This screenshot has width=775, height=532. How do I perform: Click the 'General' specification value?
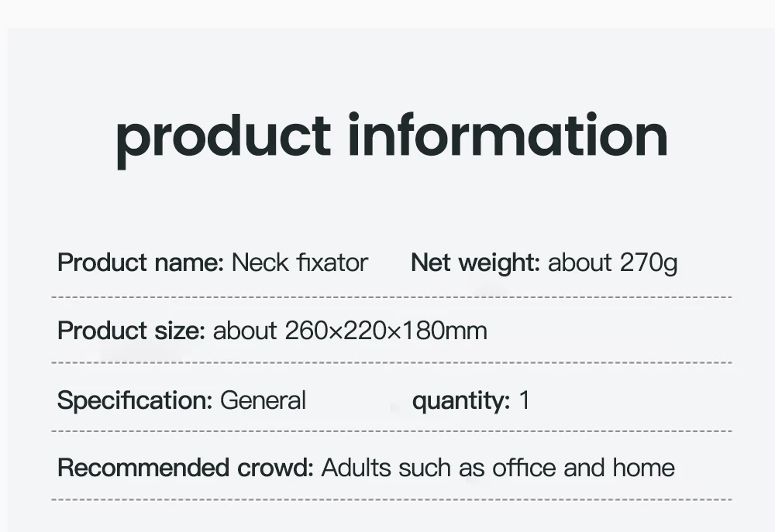(x=263, y=400)
